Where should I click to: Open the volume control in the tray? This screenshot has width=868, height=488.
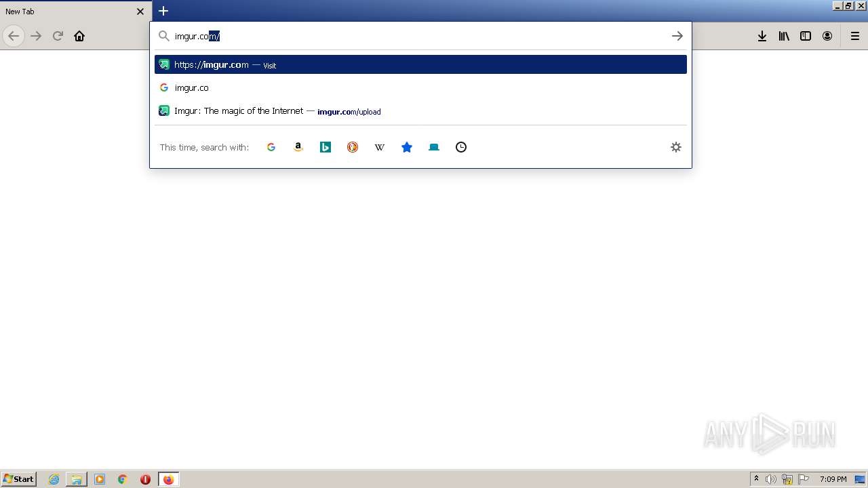click(771, 479)
